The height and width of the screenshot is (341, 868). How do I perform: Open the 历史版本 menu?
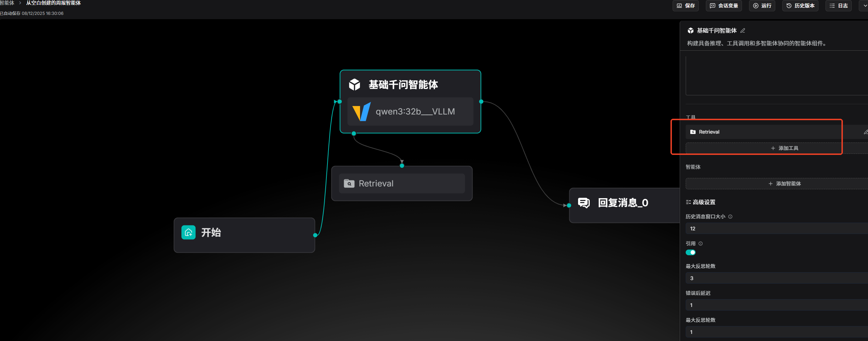[800, 6]
